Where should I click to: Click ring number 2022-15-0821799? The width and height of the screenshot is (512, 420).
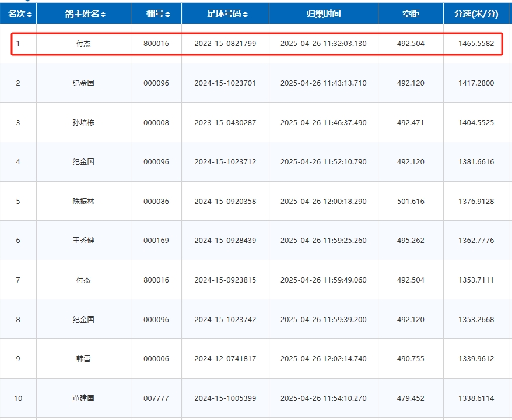pyautogui.click(x=225, y=44)
